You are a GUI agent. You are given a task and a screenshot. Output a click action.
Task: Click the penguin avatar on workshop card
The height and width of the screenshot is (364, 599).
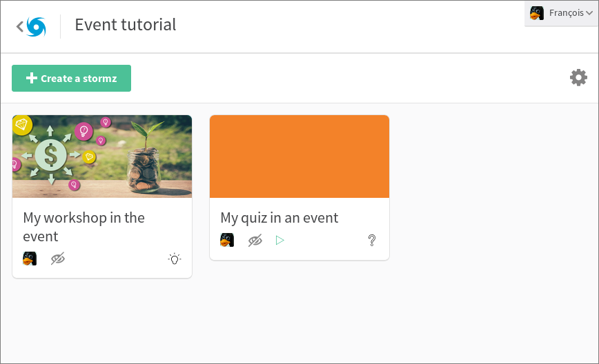30,259
